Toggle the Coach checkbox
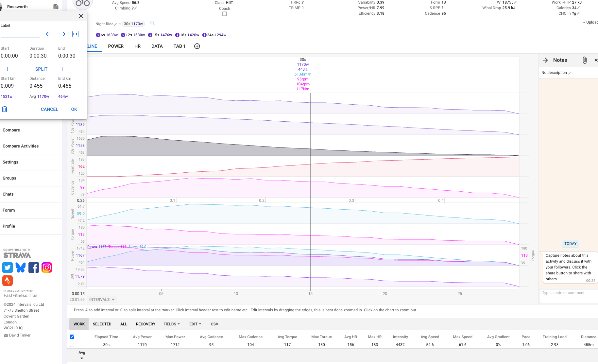Screen dimensions: 598x364 tap(225, 14)
